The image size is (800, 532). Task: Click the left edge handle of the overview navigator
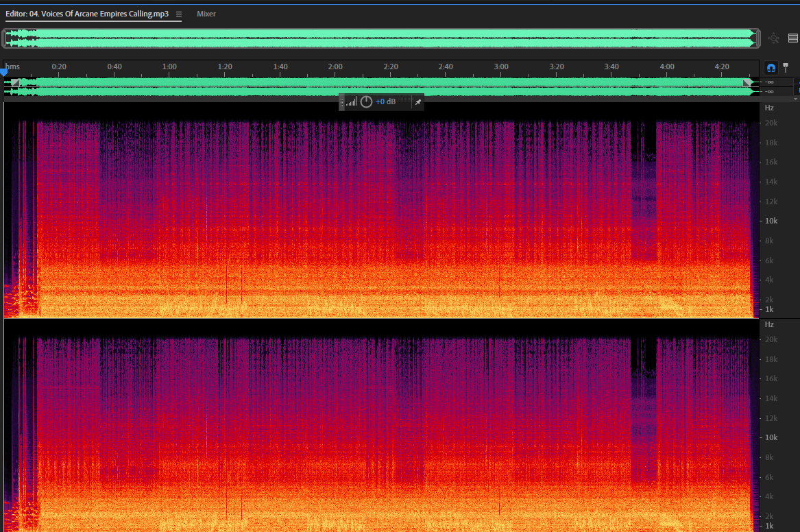click(x=4, y=38)
